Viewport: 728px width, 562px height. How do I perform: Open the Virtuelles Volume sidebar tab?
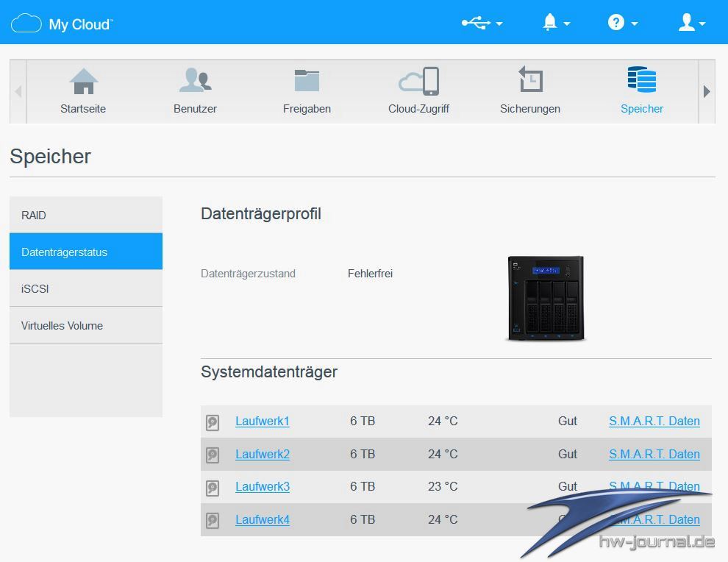(x=85, y=325)
